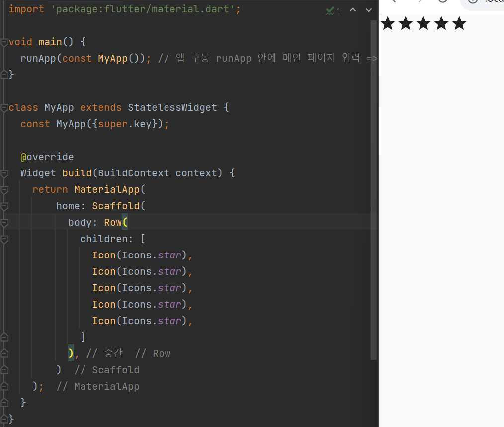The image size is (504, 427).
Task: Collapse the class MyApp fold marker
Action: [x=4, y=108]
